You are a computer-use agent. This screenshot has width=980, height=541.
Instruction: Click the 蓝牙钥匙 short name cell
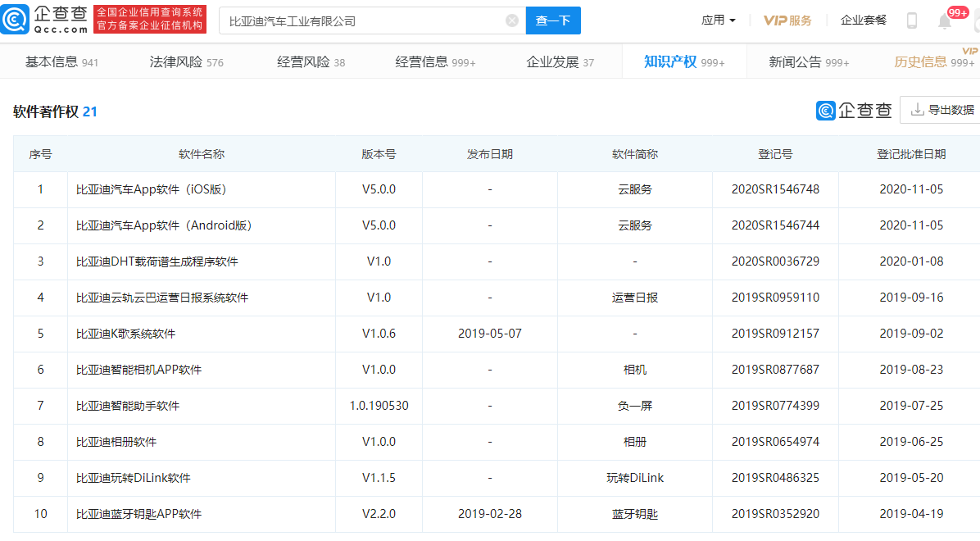[x=635, y=514]
